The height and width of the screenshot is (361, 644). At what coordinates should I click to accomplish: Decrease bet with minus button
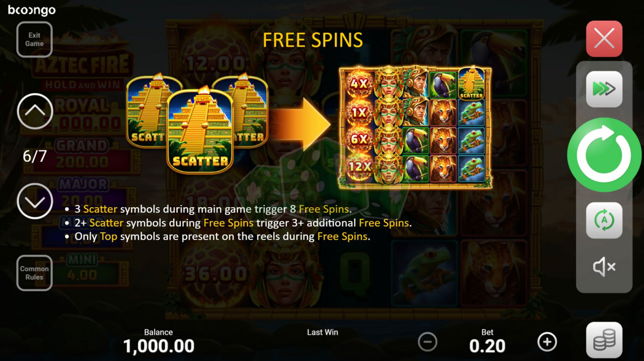click(x=428, y=342)
